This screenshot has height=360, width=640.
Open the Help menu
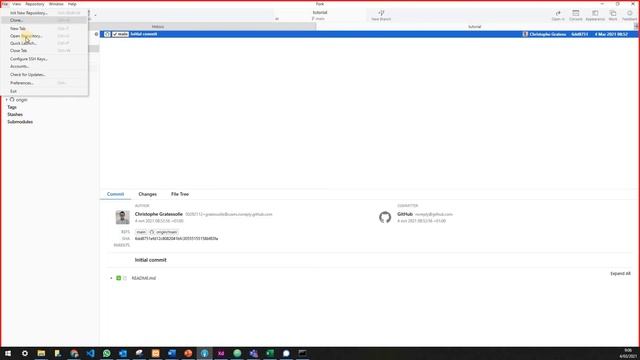point(72,4)
